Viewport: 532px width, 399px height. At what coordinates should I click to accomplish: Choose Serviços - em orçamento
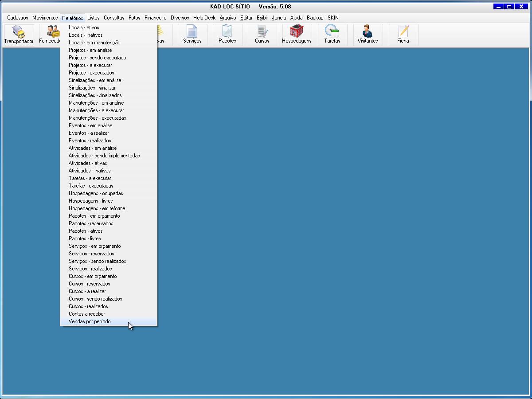pyautogui.click(x=109, y=246)
